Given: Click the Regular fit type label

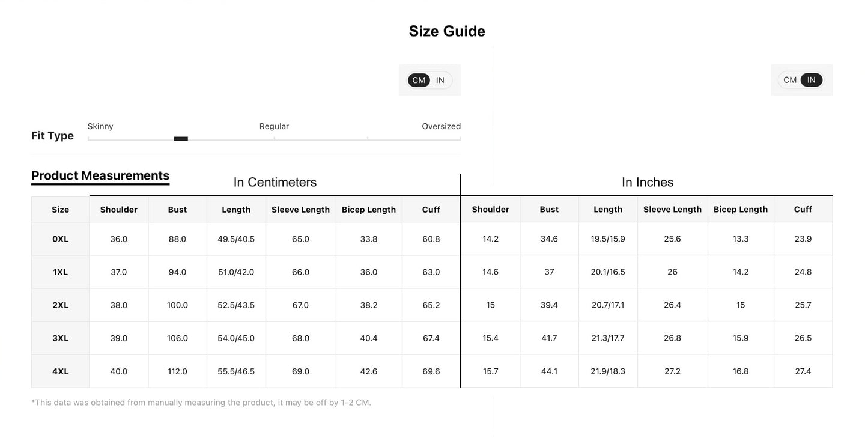Looking at the screenshot, I should tap(274, 126).
